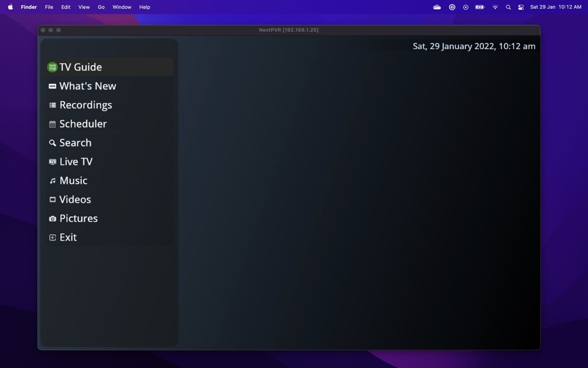Image resolution: width=588 pixels, height=368 pixels.
Task: Click the Scheduler calendar icon
Action: coord(53,124)
